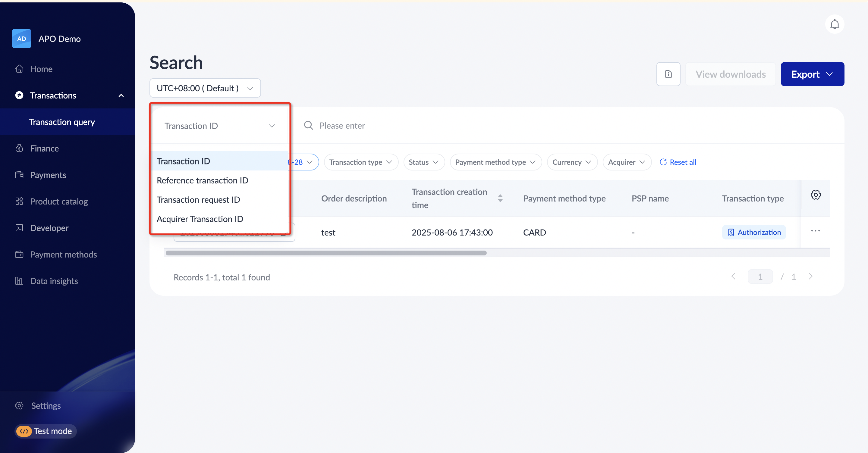Viewport: 868px width, 453px height.
Task: Click the notification bell icon
Action: point(834,24)
